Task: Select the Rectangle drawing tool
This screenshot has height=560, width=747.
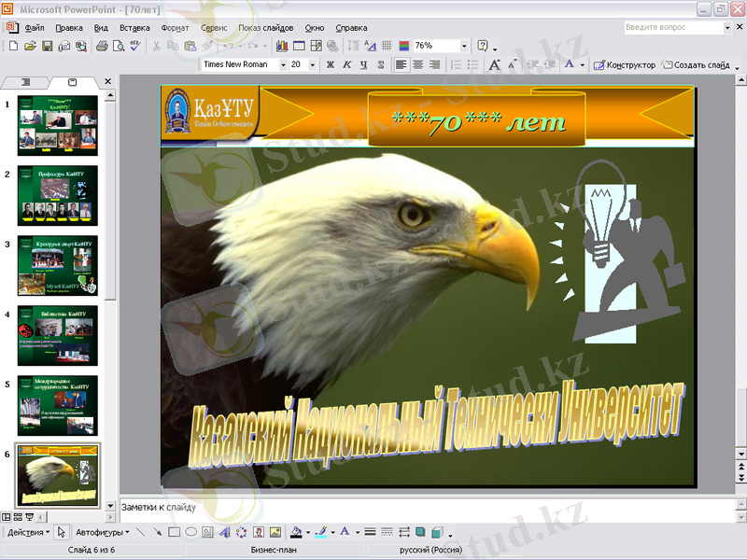Action: point(174,532)
